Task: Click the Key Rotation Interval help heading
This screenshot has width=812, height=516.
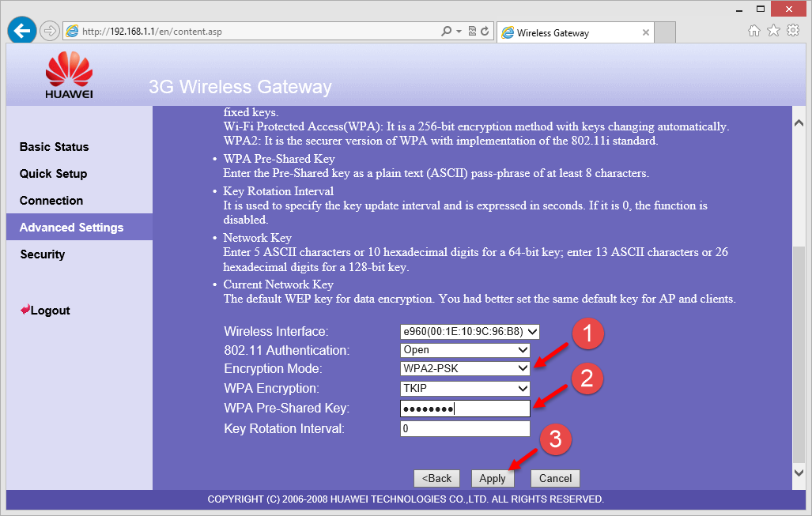Action: point(278,191)
